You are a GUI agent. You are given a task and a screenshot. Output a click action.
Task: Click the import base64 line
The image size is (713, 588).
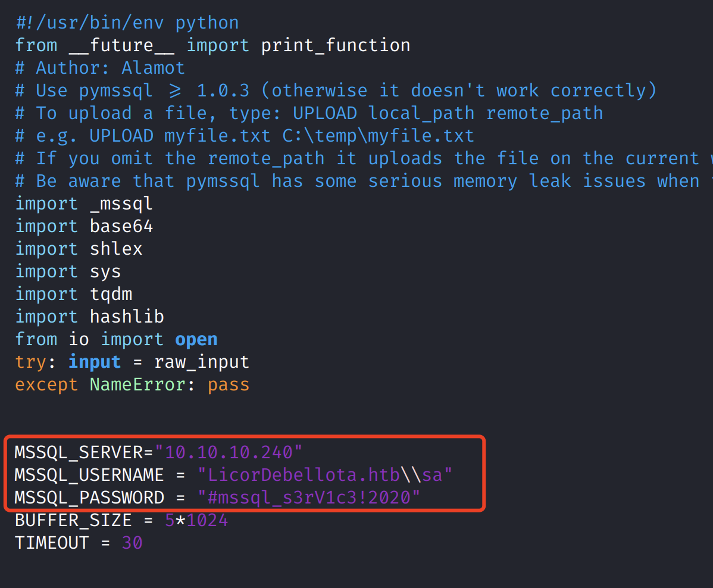(84, 226)
